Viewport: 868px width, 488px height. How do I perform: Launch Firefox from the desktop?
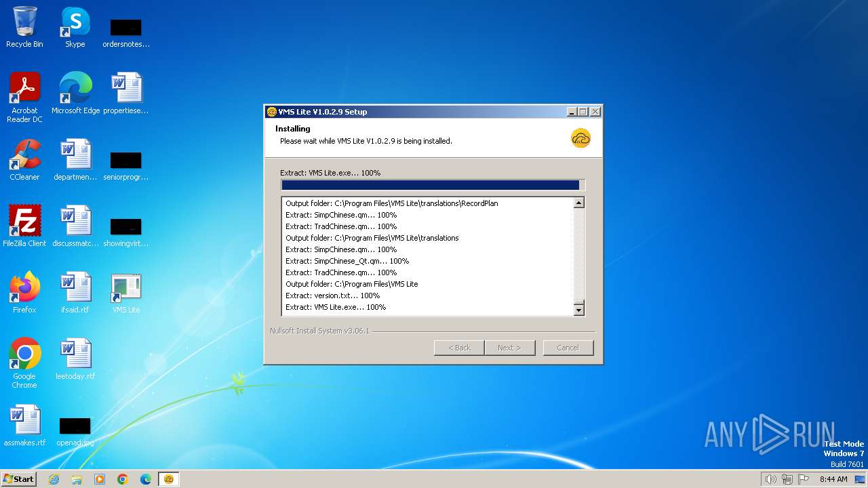tap(24, 293)
